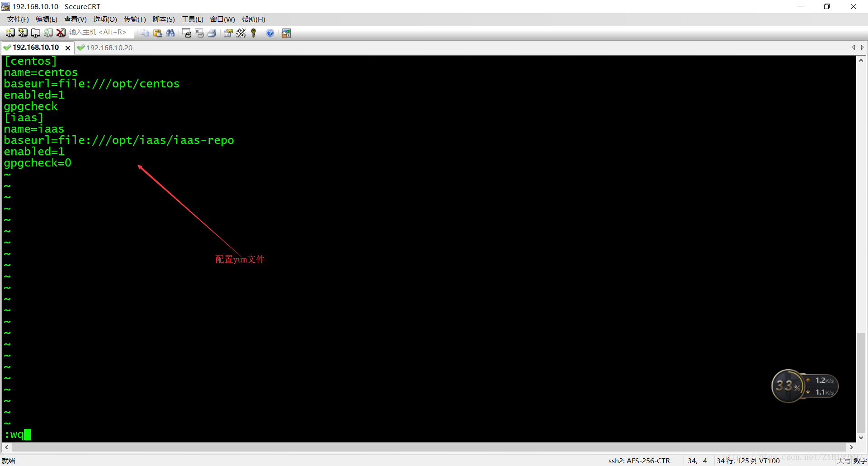This screenshot has width=868, height=466.
Task: Click horizontal scrollbar left arrow
Action: (6, 447)
